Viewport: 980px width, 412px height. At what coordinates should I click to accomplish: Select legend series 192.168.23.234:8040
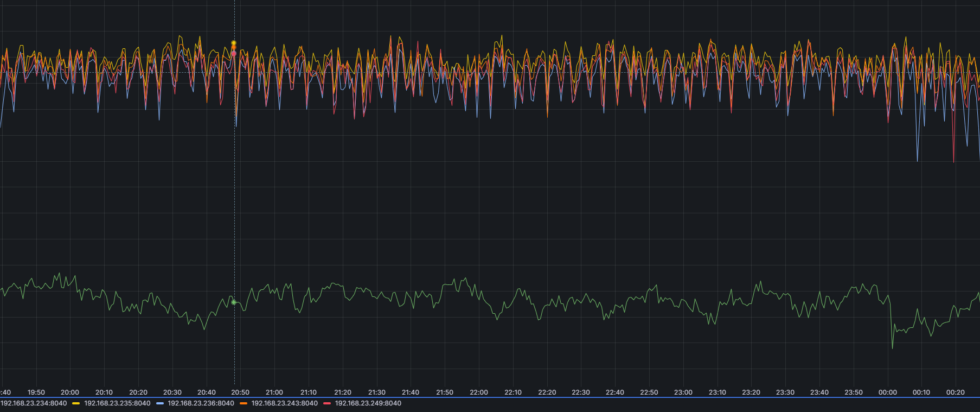click(34, 403)
